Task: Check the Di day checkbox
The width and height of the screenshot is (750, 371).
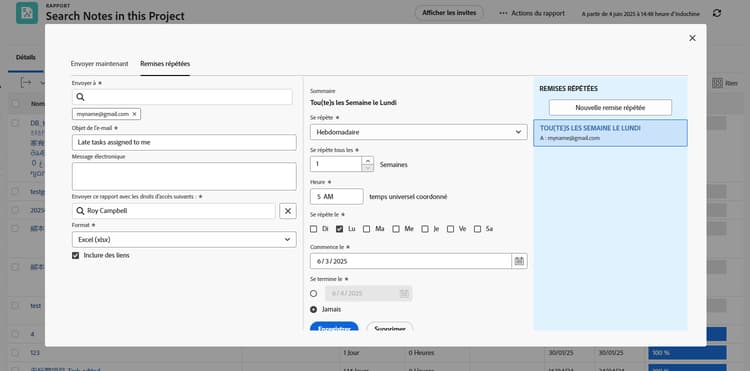Action: tap(313, 229)
